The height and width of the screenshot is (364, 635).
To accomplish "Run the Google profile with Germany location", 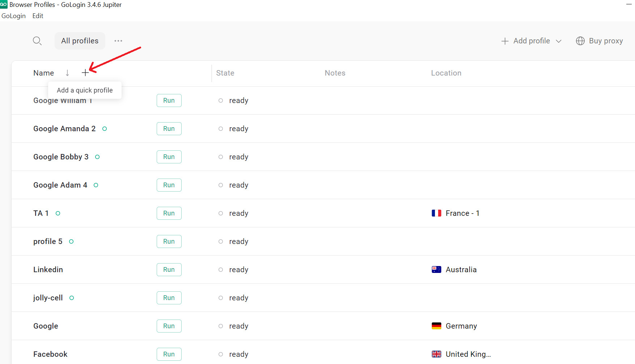I will click(x=169, y=326).
